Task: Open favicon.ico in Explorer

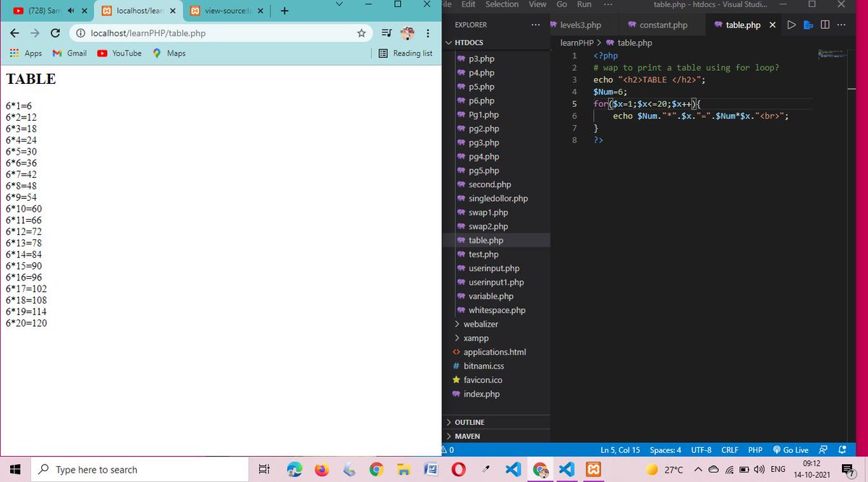Action: pyautogui.click(x=482, y=380)
